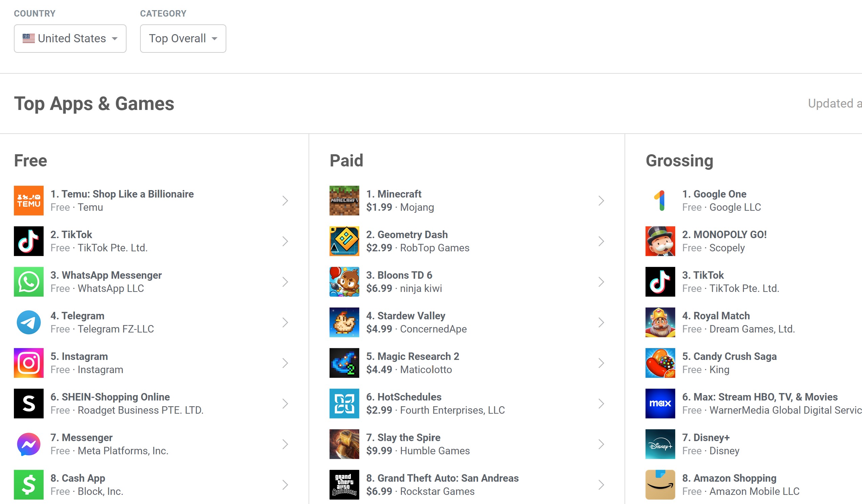Expand Stardew Valley chevron arrow
The height and width of the screenshot is (504, 862).
601,322
